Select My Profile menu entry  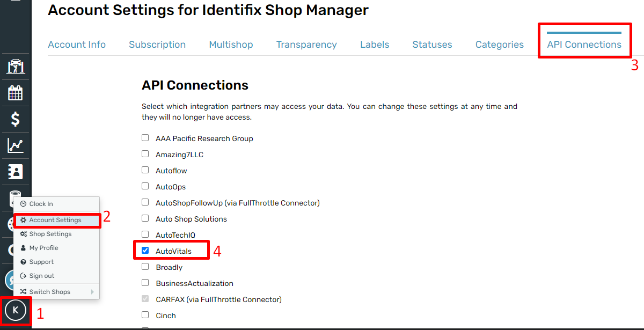pos(56,248)
